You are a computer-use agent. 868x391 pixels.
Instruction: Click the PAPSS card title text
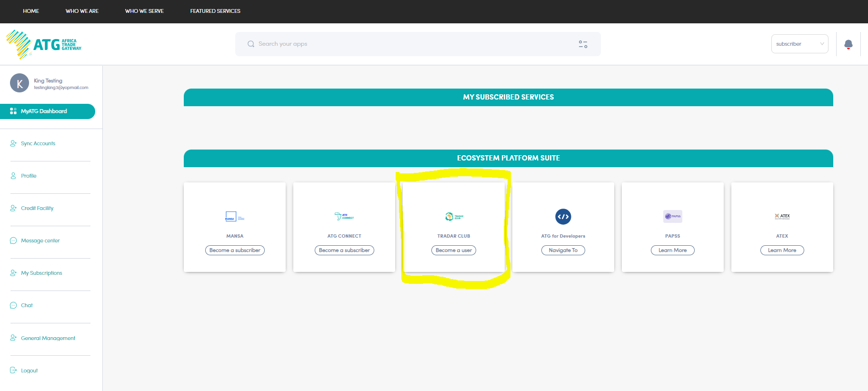pos(673,236)
